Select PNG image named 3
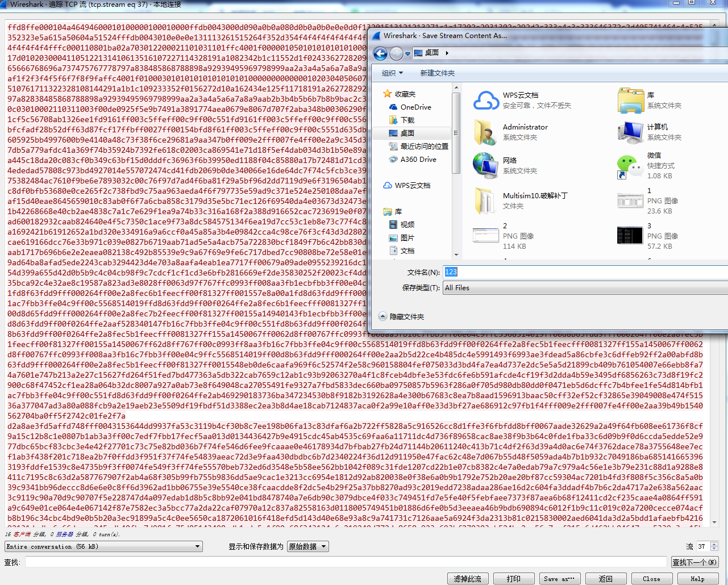Viewport: 728px width, 585px height. (648, 236)
